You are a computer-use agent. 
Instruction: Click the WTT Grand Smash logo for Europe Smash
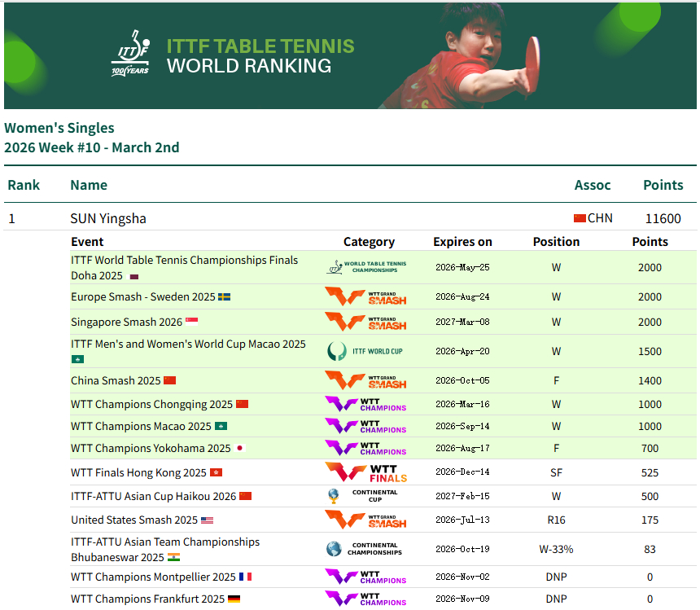pos(365,296)
